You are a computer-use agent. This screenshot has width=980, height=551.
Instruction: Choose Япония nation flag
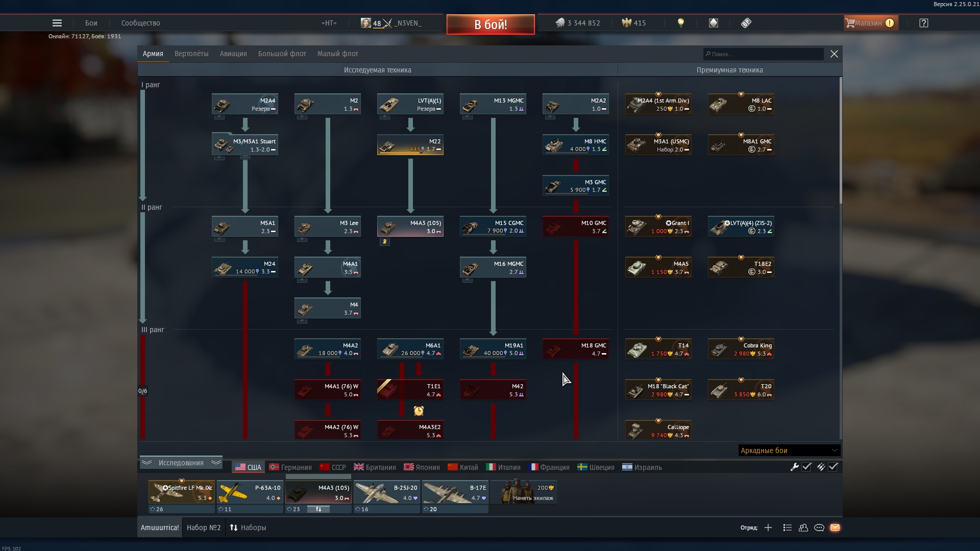pos(422,467)
